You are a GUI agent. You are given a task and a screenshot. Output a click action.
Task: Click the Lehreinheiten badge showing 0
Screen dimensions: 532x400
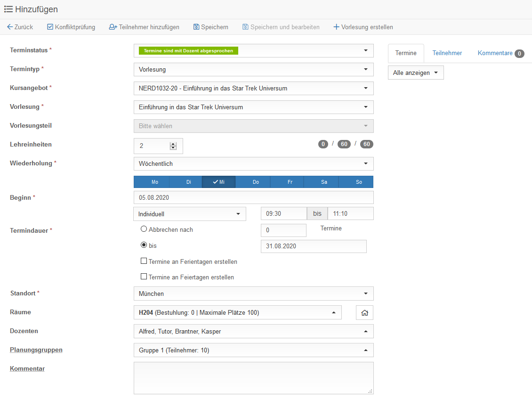coord(323,144)
